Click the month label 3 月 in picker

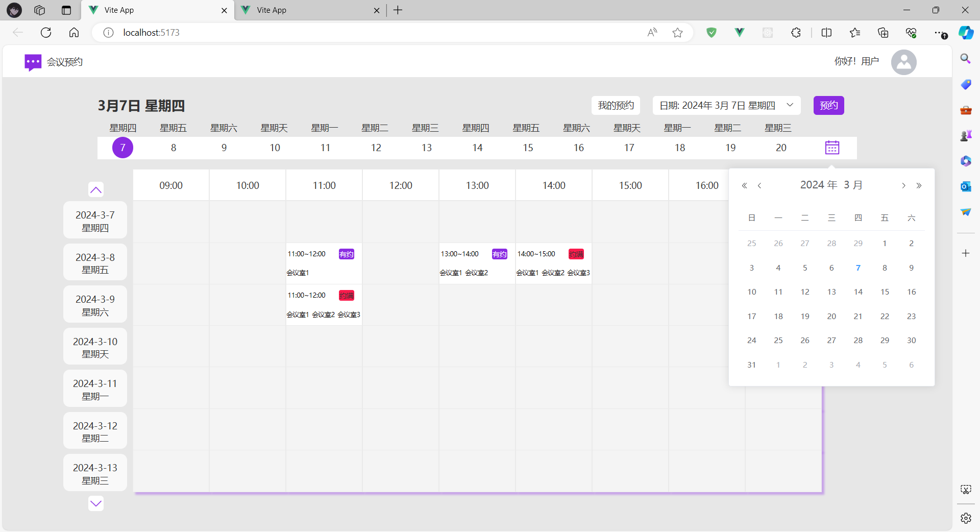(x=853, y=185)
